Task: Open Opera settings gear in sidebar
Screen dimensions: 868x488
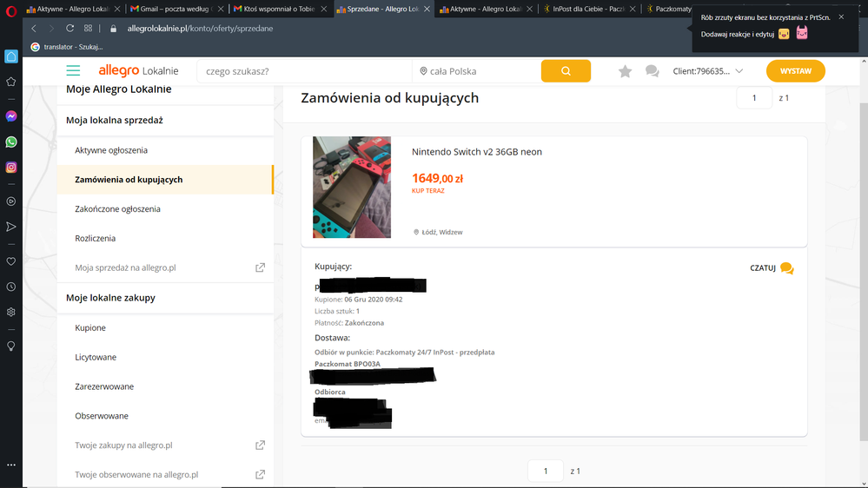Action: coord(11,312)
